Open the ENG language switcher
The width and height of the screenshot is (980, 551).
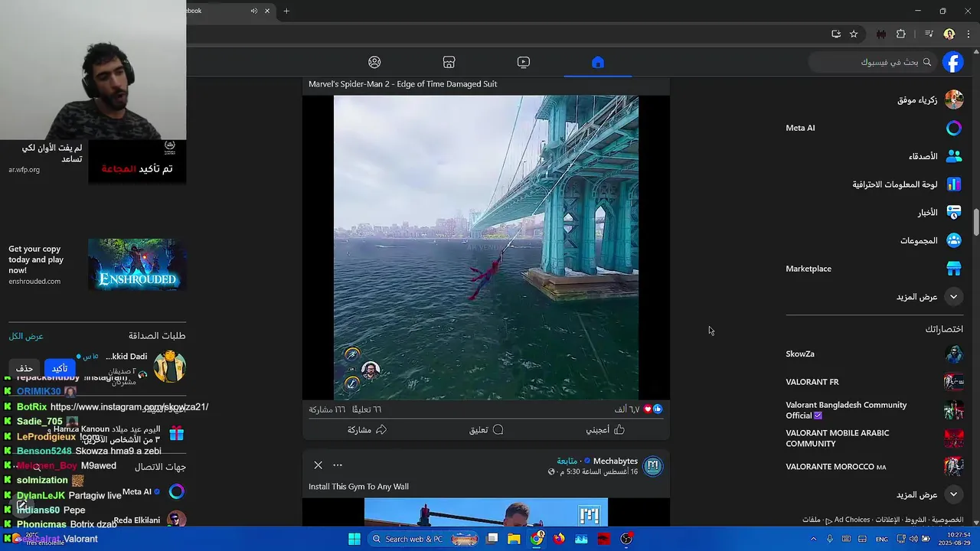[x=882, y=539]
